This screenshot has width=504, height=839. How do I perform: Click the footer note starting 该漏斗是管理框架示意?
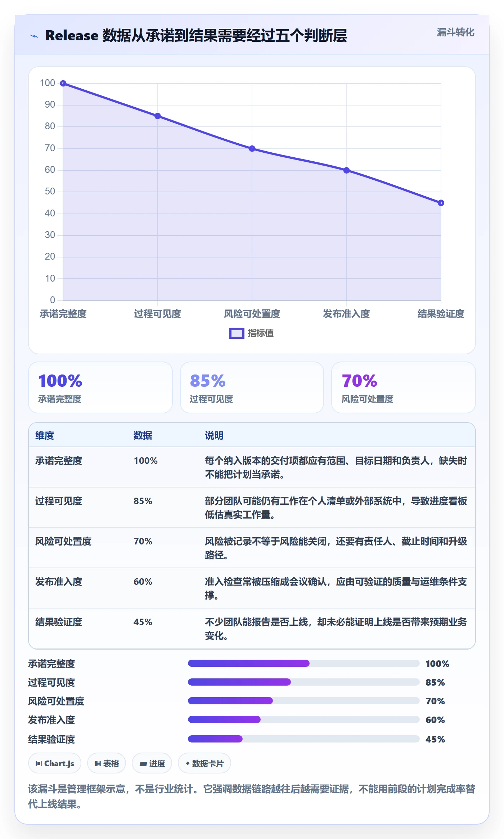pos(252,796)
